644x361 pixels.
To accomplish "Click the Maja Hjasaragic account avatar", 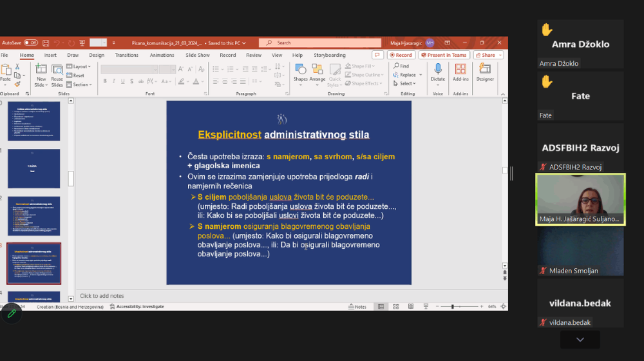I will click(x=430, y=43).
